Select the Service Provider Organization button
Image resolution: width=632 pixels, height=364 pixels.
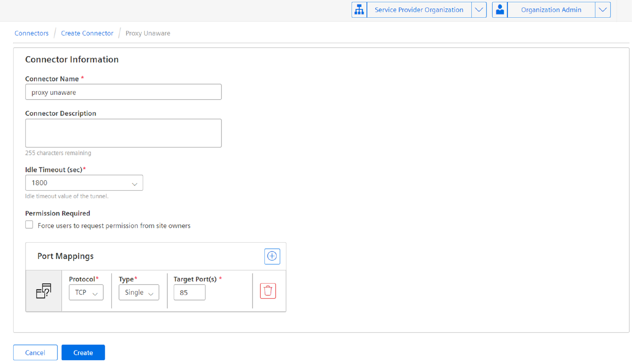tap(419, 10)
